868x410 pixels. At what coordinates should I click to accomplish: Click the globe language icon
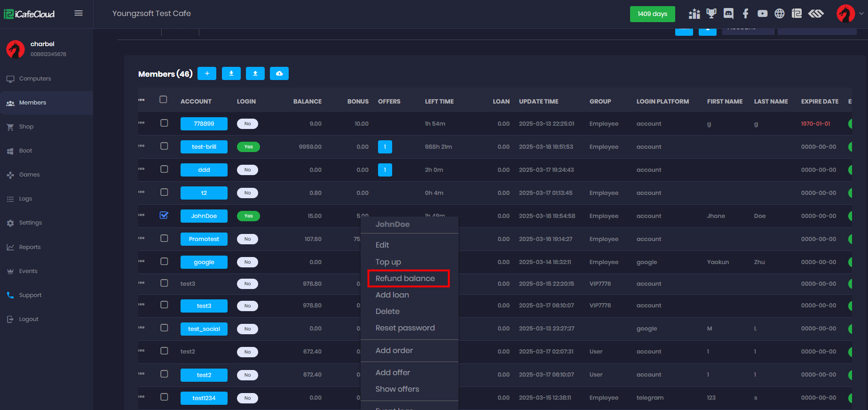779,14
